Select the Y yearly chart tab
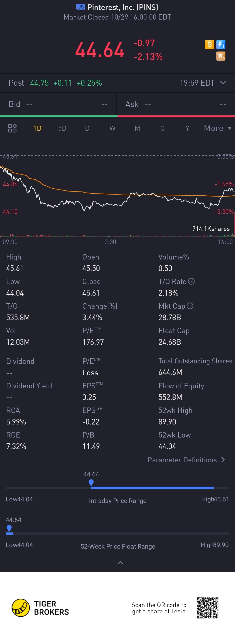Image resolution: width=235 pixels, height=644 pixels. 187,128
